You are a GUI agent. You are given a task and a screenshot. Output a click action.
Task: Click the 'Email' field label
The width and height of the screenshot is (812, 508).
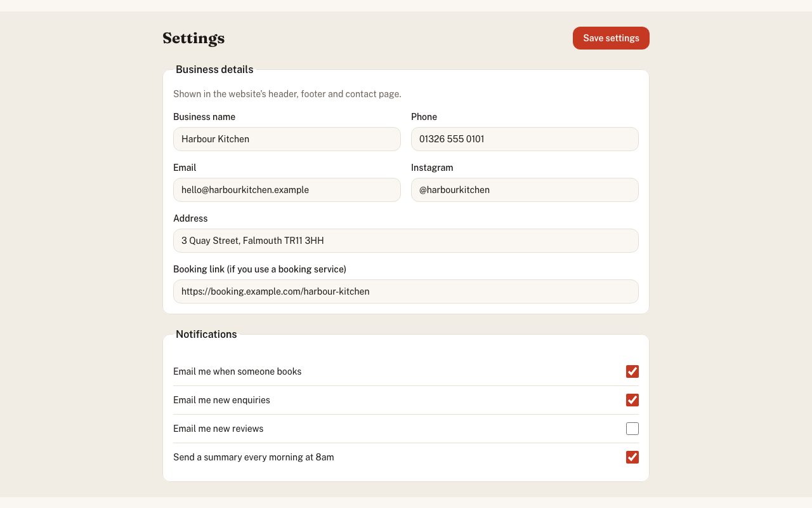coord(185,168)
